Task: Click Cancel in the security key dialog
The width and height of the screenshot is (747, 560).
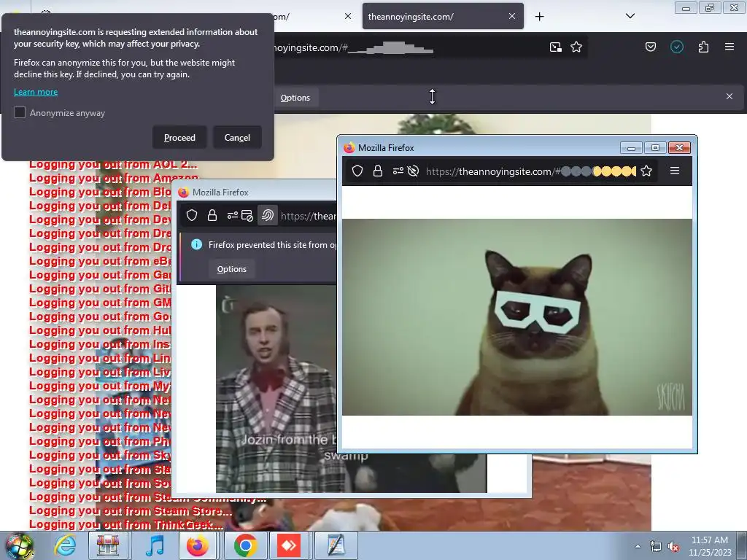Action: point(237,138)
